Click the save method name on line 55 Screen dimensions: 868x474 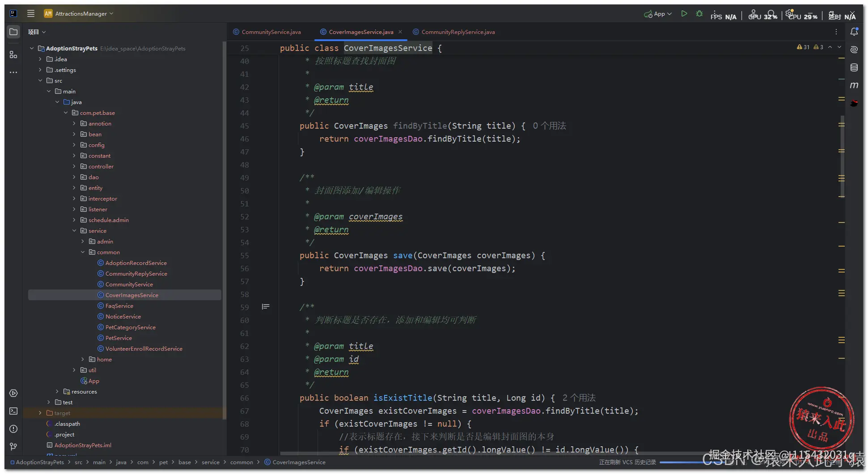pyautogui.click(x=403, y=255)
